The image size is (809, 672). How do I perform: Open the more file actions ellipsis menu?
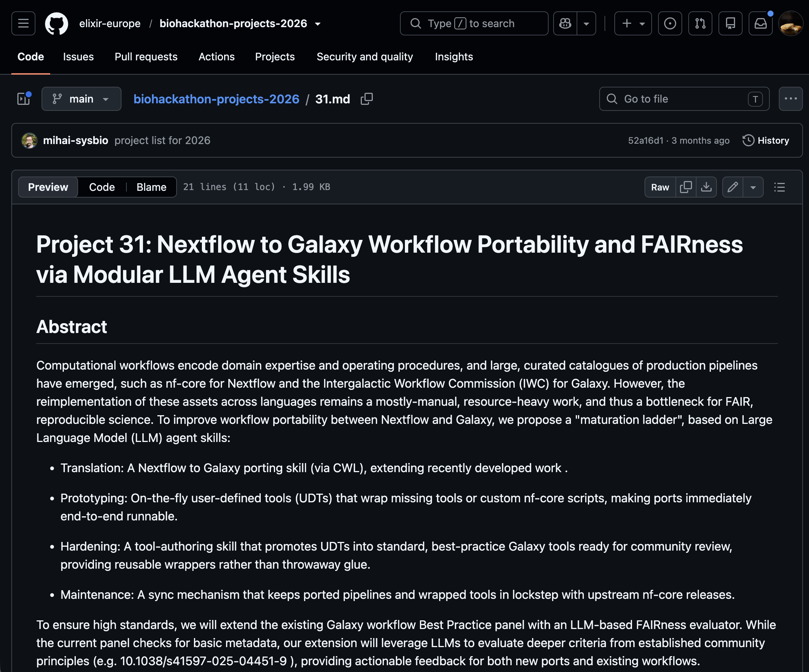(791, 99)
